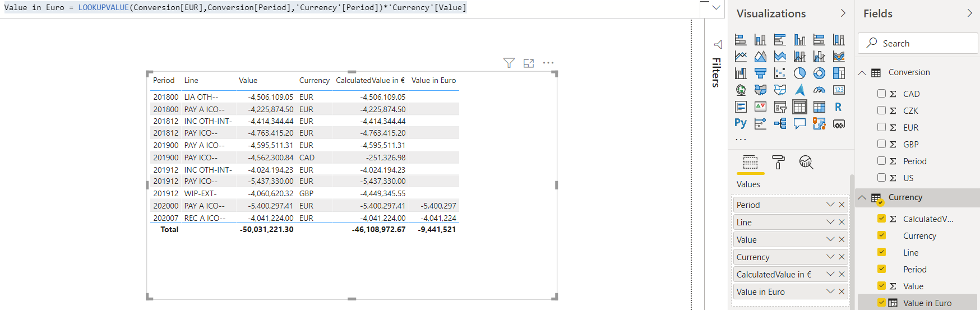The width and height of the screenshot is (980, 310).
Task: Select the Stacked area chart visual
Action: pos(780,57)
